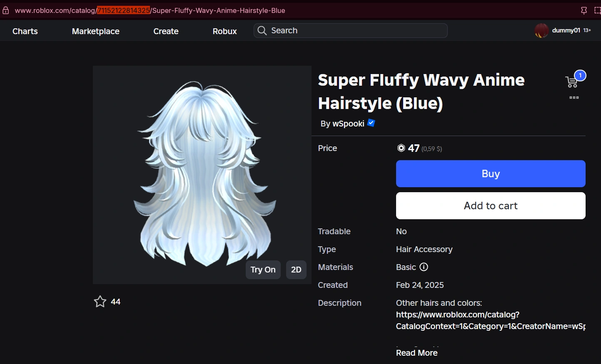Toggle the 2D view of the hair
Screen dimensions: 601x364
[296, 270]
